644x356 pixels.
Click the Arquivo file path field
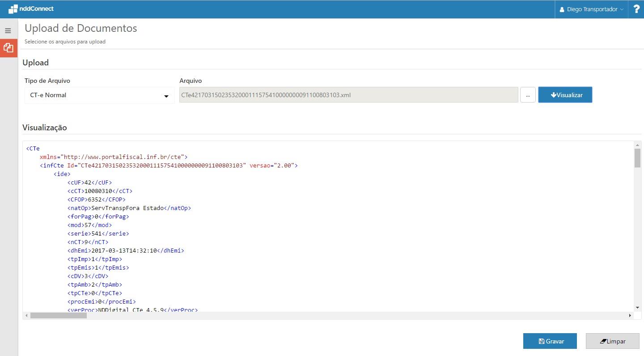pyautogui.click(x=348, y=95)
